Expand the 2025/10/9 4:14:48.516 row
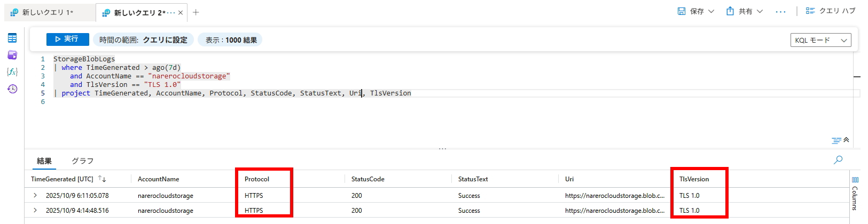Screen dimensions: 868x224 (x=35, y=210)
